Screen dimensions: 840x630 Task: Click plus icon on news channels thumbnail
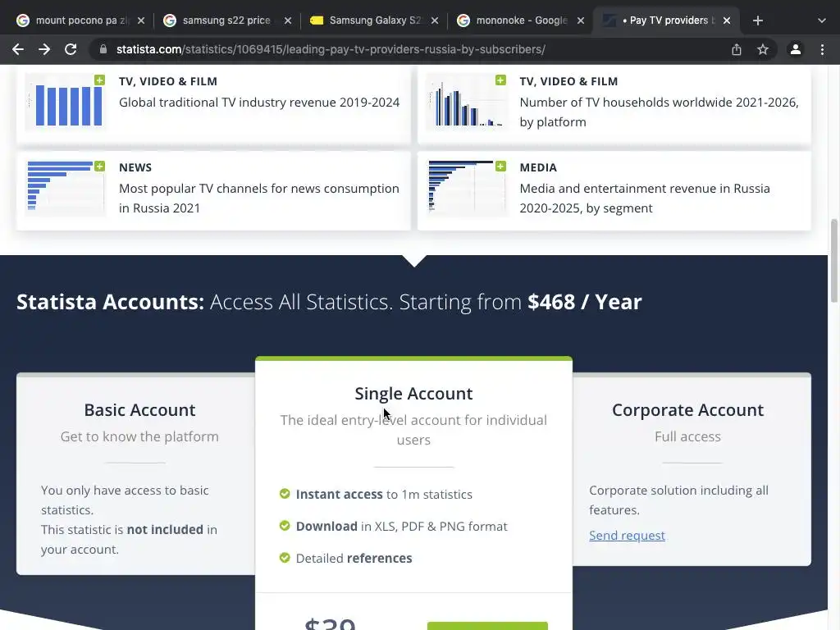tap(99, 166)
